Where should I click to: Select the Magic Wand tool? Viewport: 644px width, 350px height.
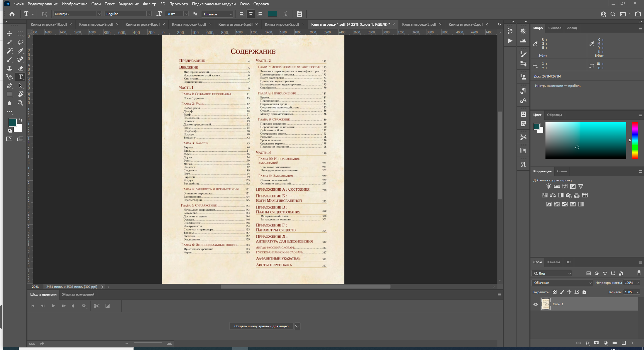coord(9,51)
